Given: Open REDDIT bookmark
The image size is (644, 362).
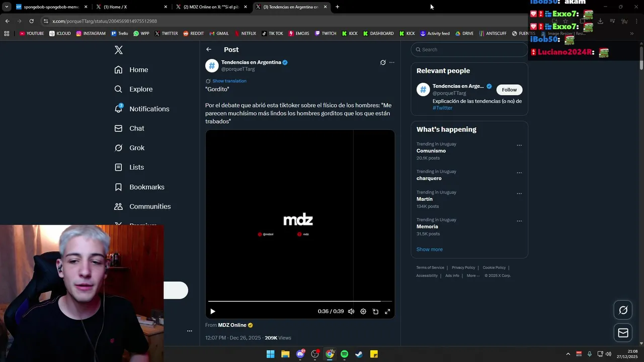Looking at the screenshot, I should click(x=194, y=34).
